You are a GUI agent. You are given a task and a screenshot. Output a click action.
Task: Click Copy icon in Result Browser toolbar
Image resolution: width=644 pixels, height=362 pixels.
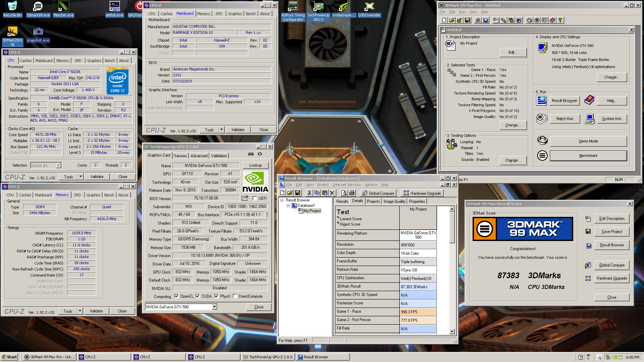click(x=317, y=193)
